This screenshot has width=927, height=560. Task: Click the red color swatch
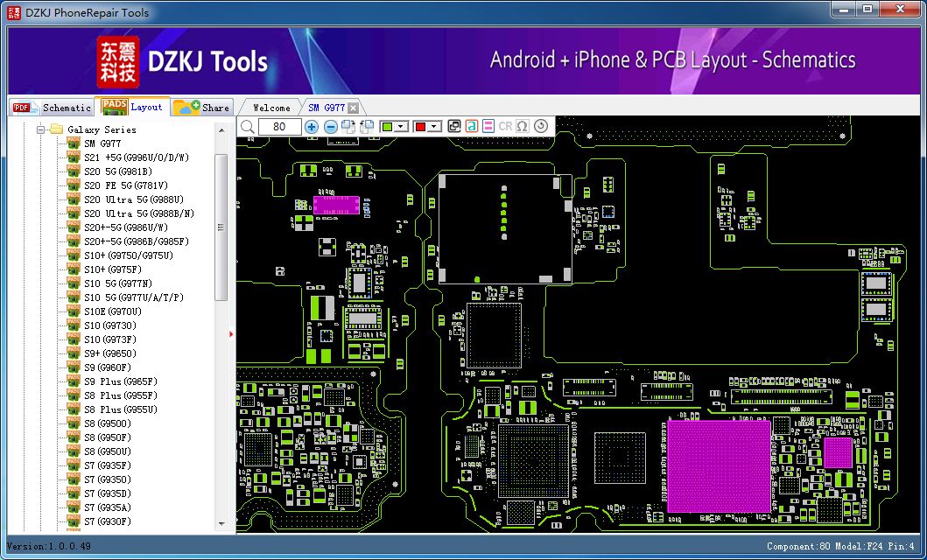pos(421,127)
